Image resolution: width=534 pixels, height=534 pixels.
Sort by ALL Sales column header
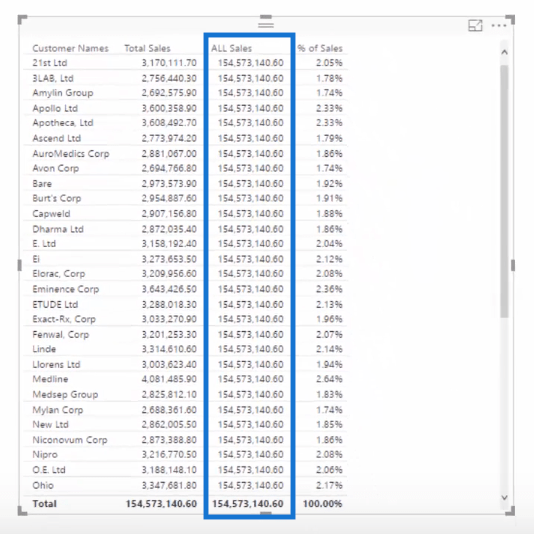click(232, 48)
